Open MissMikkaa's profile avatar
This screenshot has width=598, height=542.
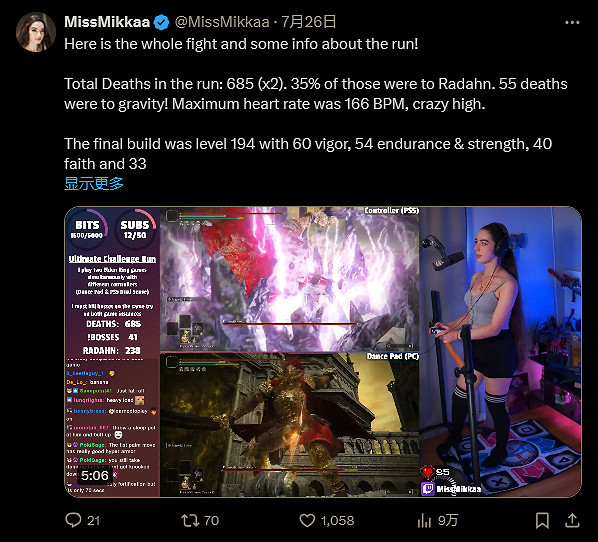click(x=36, y=32)
